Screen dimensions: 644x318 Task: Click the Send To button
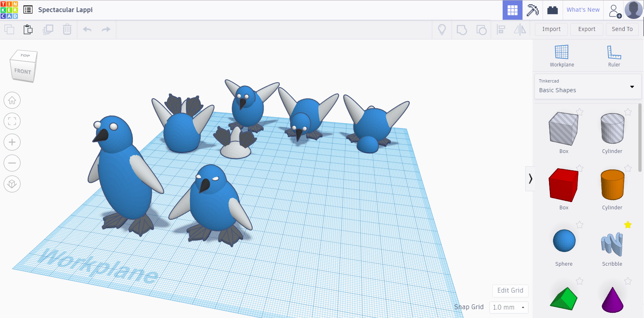622,29
